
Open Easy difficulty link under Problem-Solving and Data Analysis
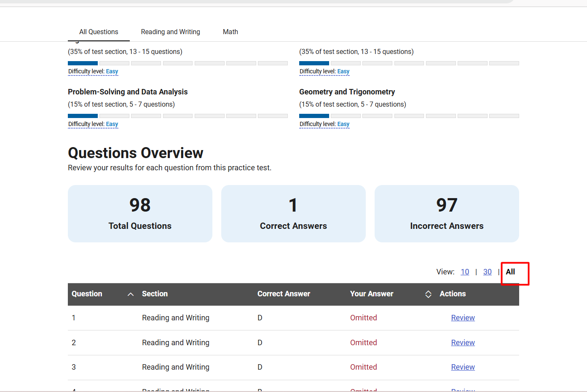click(112, 124)
